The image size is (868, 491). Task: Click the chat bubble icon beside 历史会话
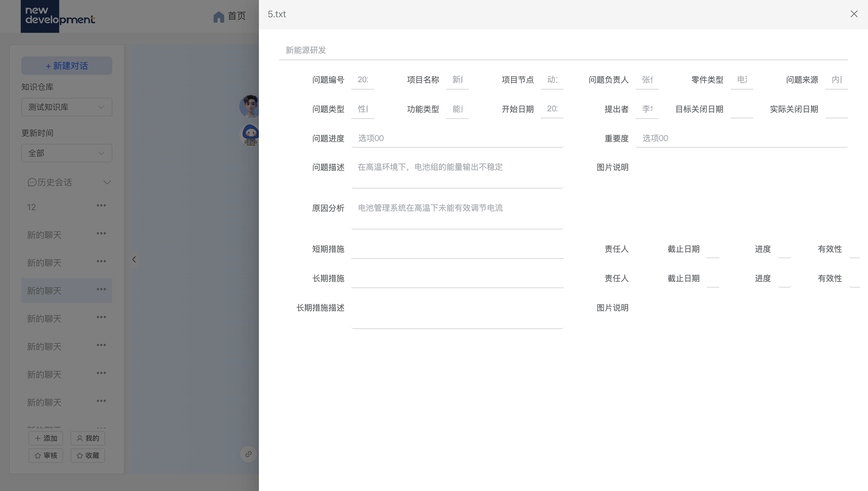32,182
